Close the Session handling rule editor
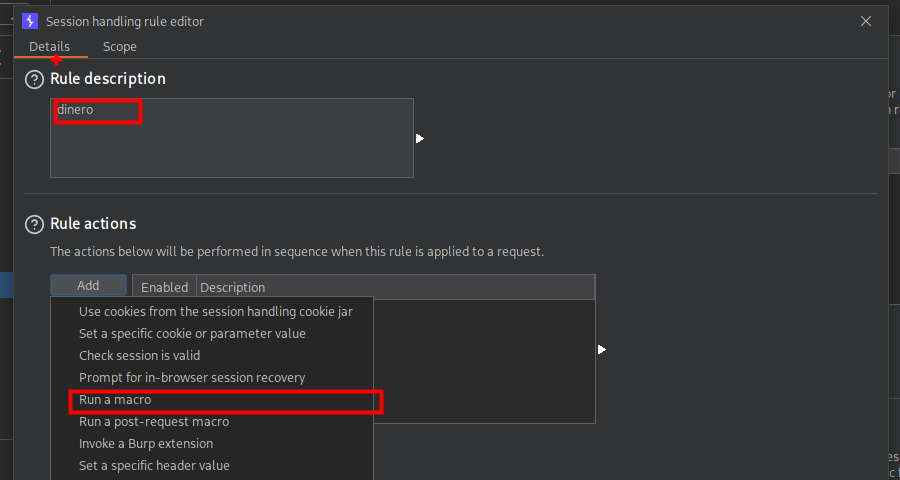 tap(866, 21)
